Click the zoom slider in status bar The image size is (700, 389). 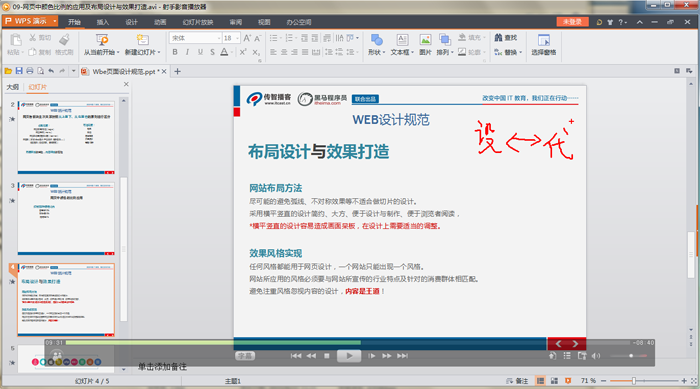[x=644, y=381]
